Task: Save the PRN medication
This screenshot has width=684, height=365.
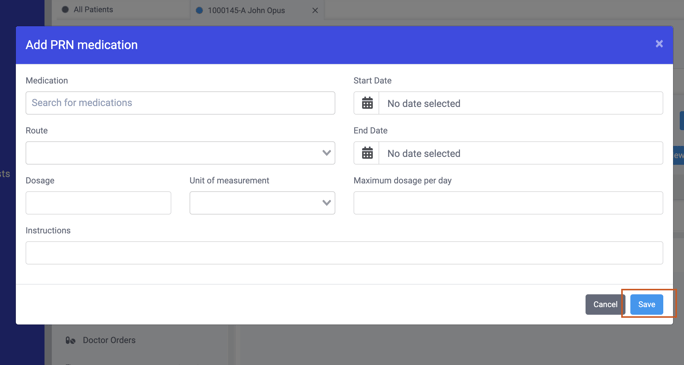Action: [x=646, y=304]
